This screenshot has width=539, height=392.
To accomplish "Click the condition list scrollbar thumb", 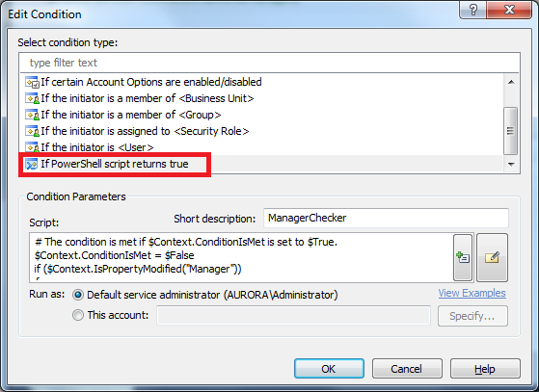I will click(x=511, y=131).
